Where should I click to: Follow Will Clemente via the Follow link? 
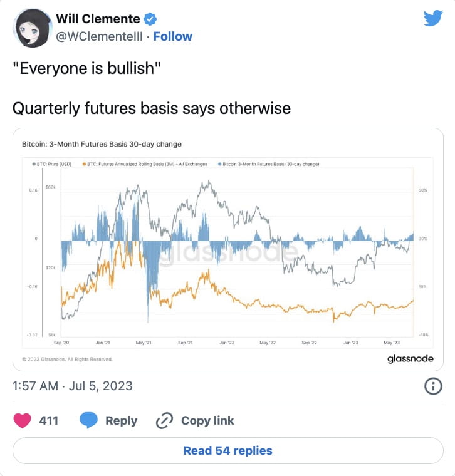172,36
